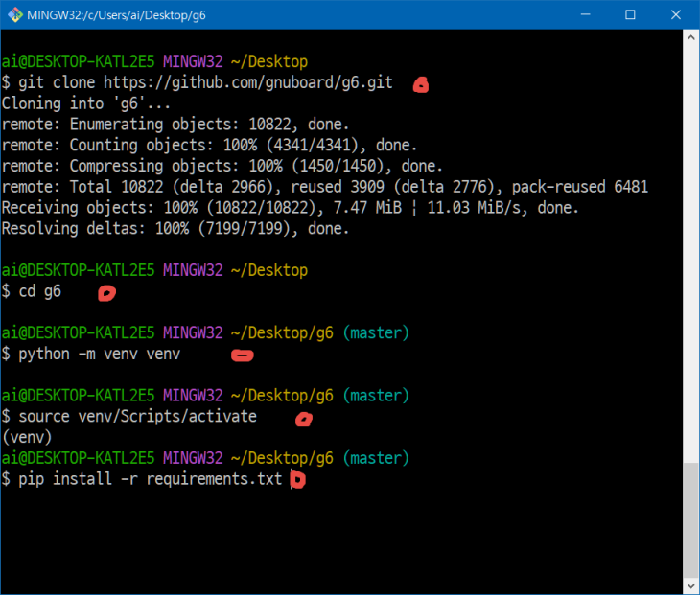This screenshot has width=700, height=595.
Task: Click the Resolving deltas output line
Action: pos(175,229)
